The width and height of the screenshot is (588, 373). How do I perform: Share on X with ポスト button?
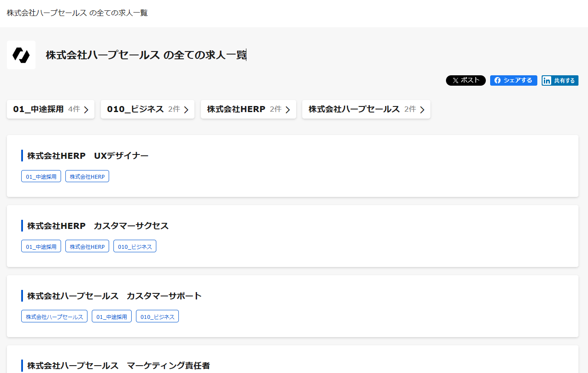point(466,80)
